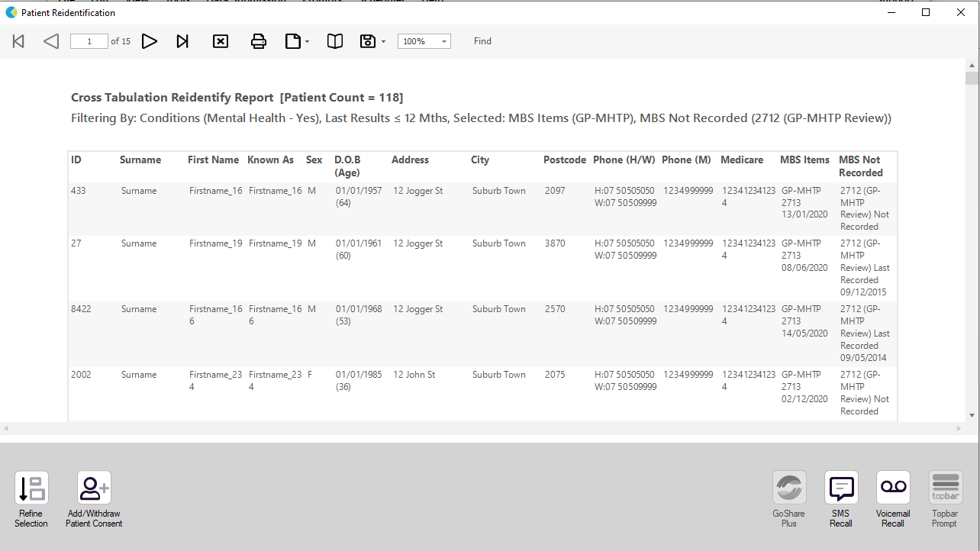
Task: Click the vertical scrollbar down arrow
Action: 972,415
